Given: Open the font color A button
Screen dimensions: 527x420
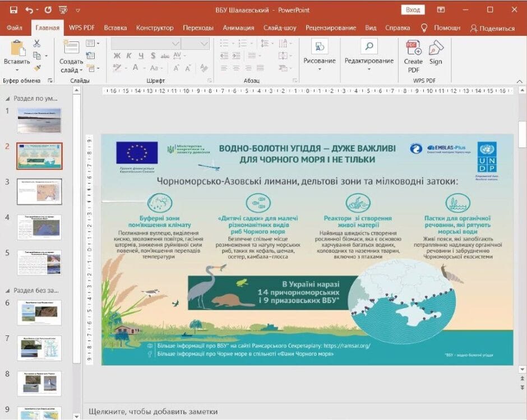Looking at the screenshot, I should coord(135,68).
